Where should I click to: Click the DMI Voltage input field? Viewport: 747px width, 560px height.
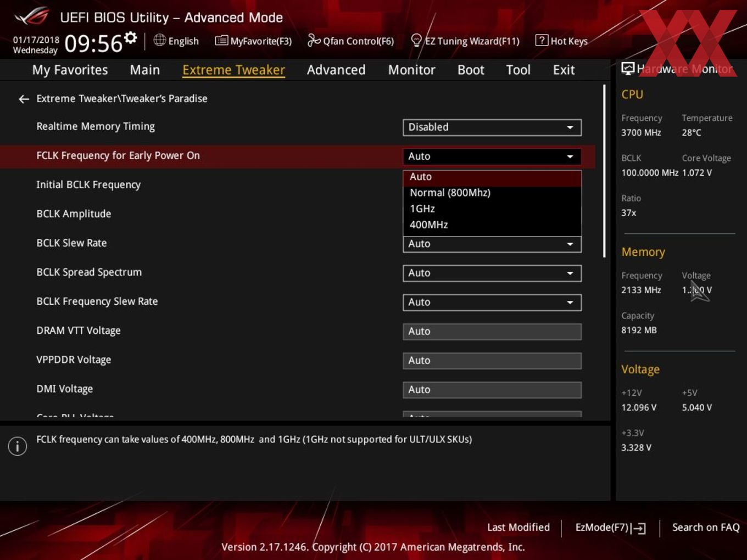[492, 389]
